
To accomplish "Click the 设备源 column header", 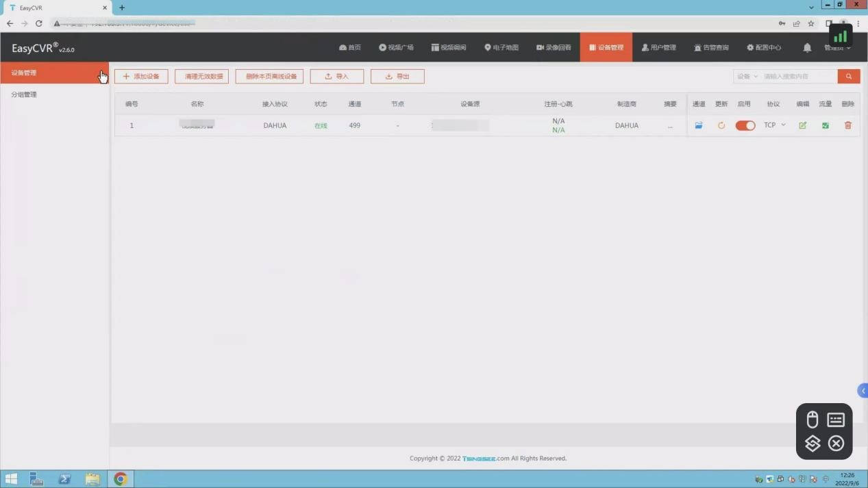I will (x=470, y=104).
